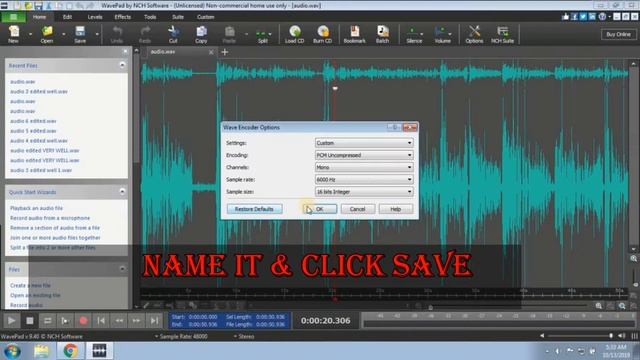Click the Save toolbar icon

(x=80, y=34)
